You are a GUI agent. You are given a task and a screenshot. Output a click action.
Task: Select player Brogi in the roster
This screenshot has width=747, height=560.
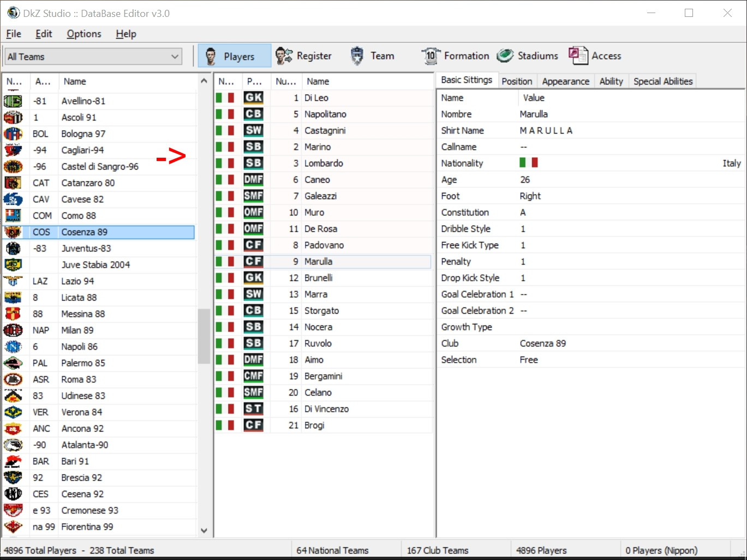coord(322,425)
